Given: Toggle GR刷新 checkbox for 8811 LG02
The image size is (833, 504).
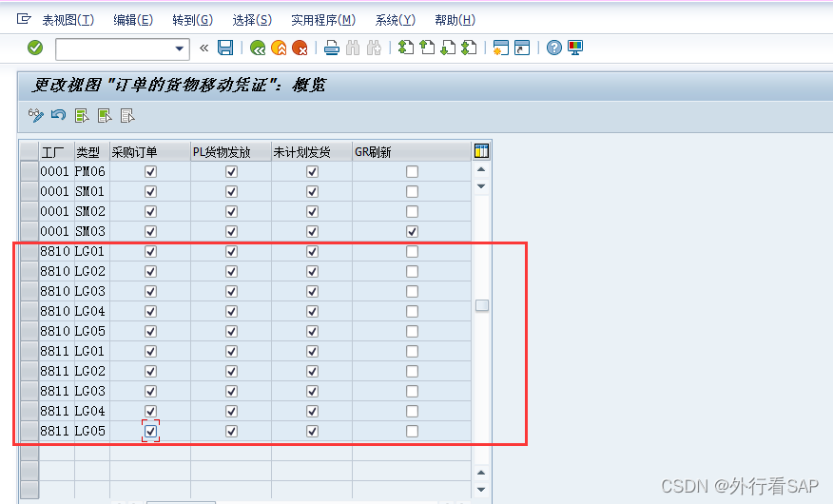Looking at the screenshot, I should point(412,371).
